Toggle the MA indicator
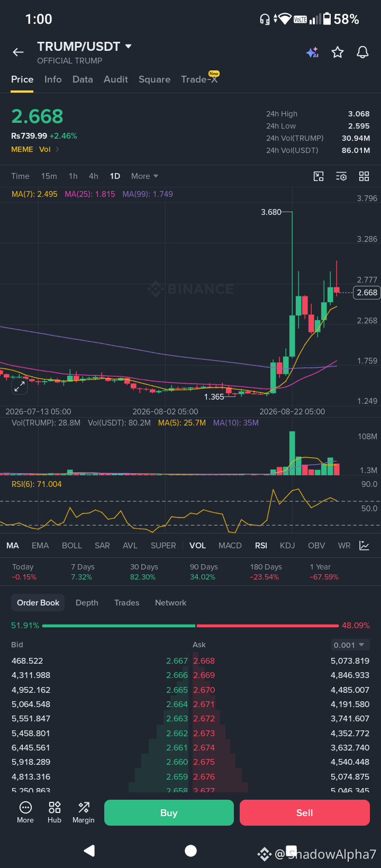Viewport: 381px width, 868px height. click(x=13, y=546)
